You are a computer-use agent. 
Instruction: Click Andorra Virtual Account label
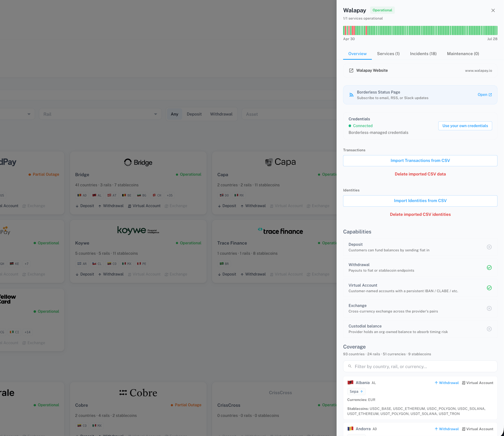click(x=477, y=429)
